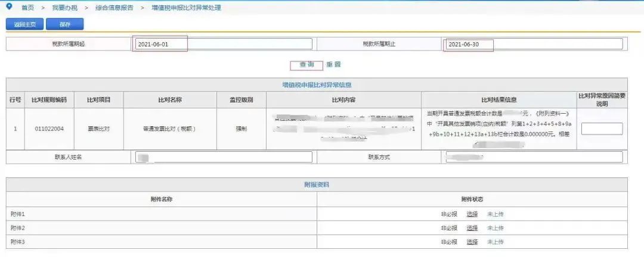Screen dimensions: 644x278
Task: Click 比对规则编码 column header
Action: pos(49,99)
